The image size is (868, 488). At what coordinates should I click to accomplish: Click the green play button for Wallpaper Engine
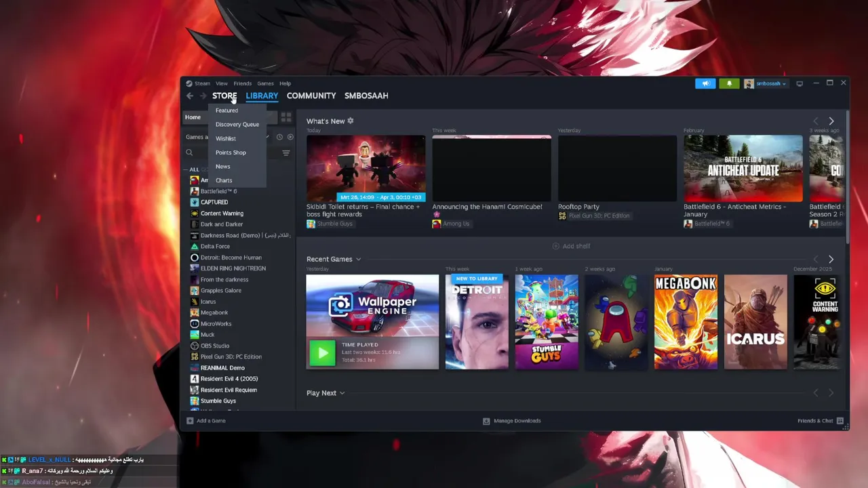pos(322,352)
